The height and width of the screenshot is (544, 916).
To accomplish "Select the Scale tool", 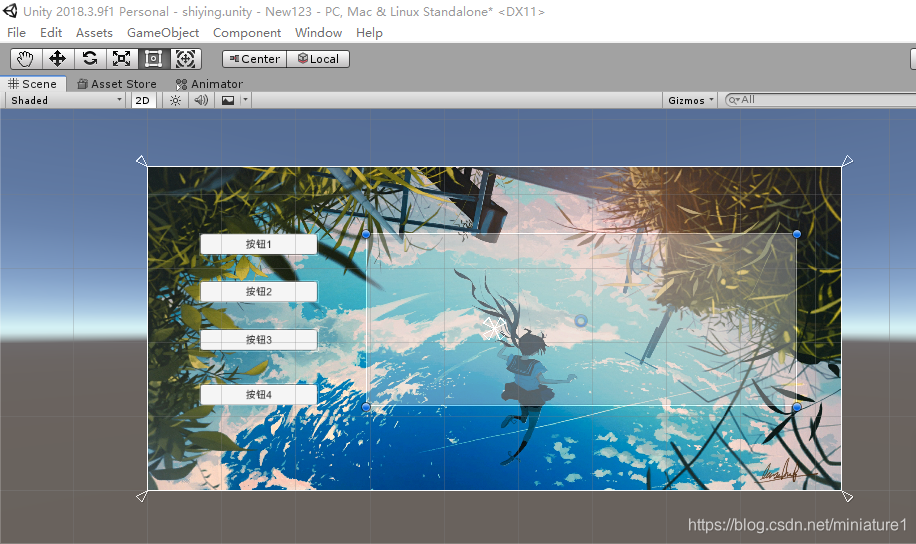I will (x=122, y=58).
